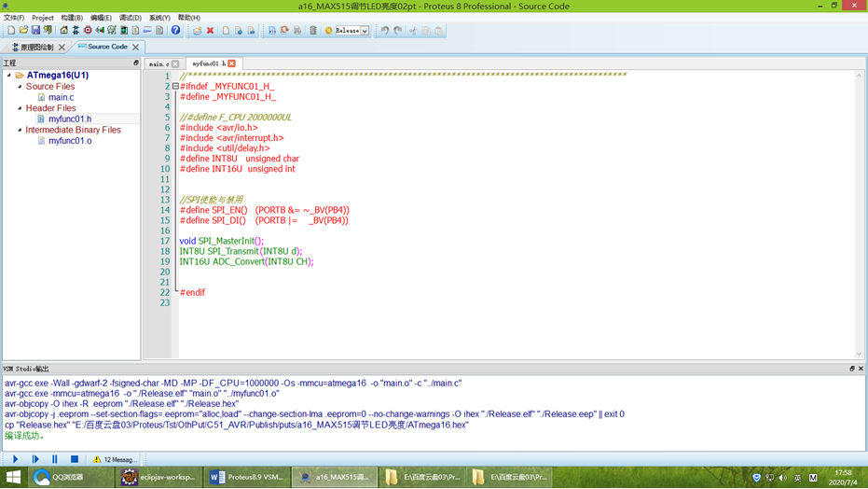Float the 工程 project panel
Image resolution: width=868 pixels, height=489 pixels.
[x=135, y=63]
